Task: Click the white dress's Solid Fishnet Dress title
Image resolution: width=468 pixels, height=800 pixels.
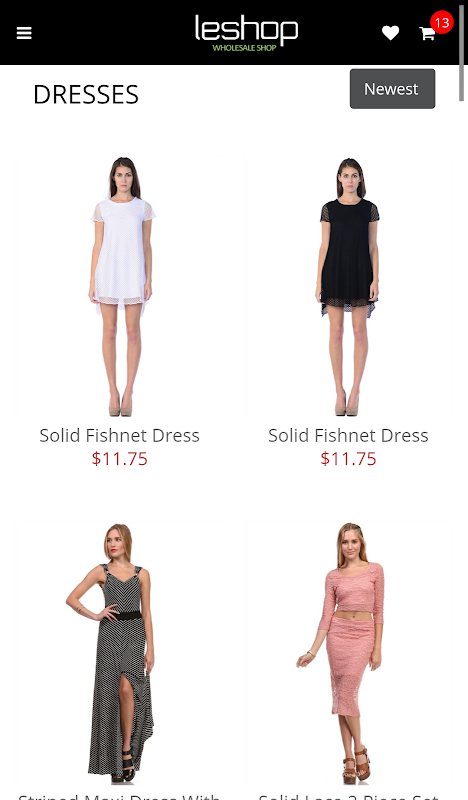Action: pyautogui.click(x=119, y=435)
